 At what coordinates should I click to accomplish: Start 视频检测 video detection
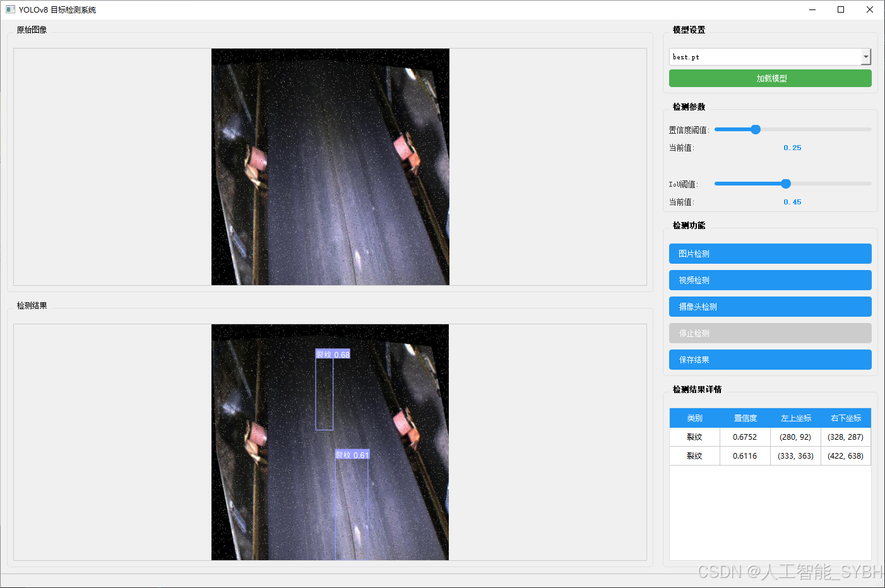(770, 280)
